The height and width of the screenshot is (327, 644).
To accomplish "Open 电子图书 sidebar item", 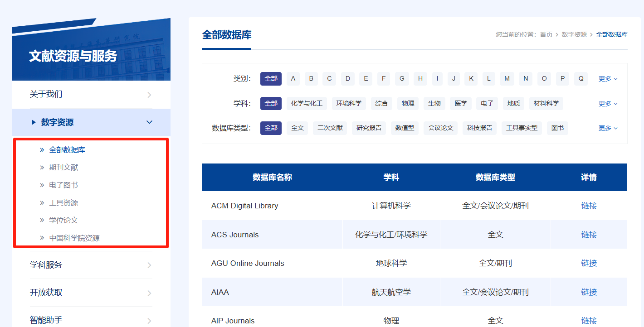I will point(63,185).
